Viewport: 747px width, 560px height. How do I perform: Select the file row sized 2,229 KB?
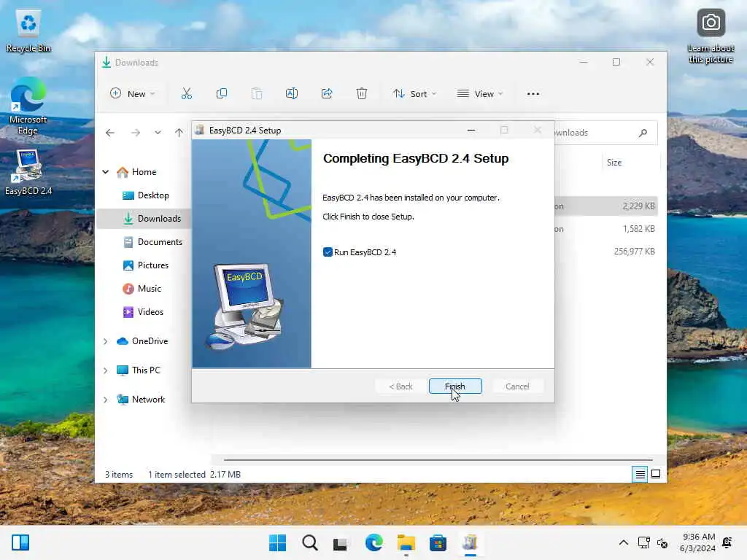(606, 206)
